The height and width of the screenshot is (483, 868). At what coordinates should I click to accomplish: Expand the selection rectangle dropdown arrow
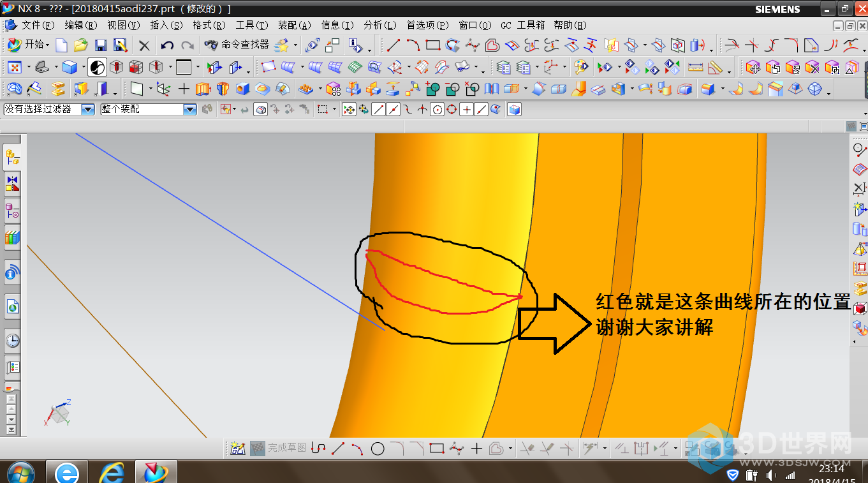click(335, 110)
